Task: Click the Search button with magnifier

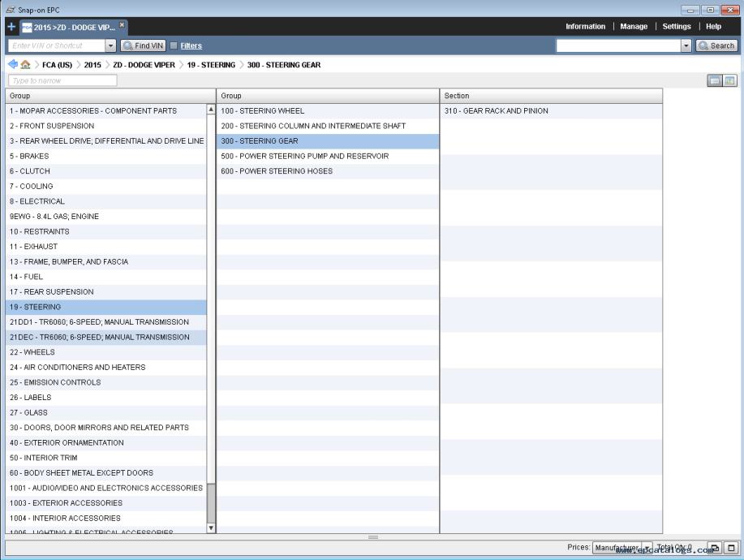Action: click(x=716, y=46)
